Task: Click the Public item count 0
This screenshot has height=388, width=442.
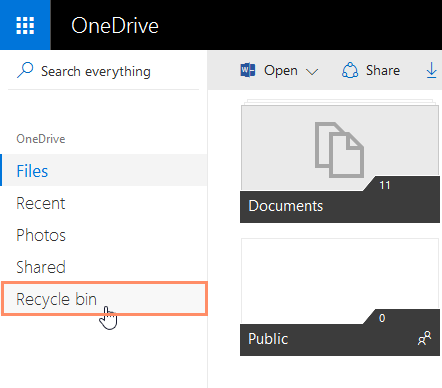Action: point(382,318)
